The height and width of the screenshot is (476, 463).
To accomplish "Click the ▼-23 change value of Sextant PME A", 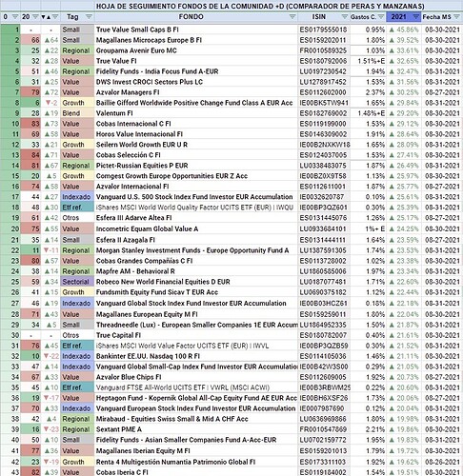I will pos(51,429).
